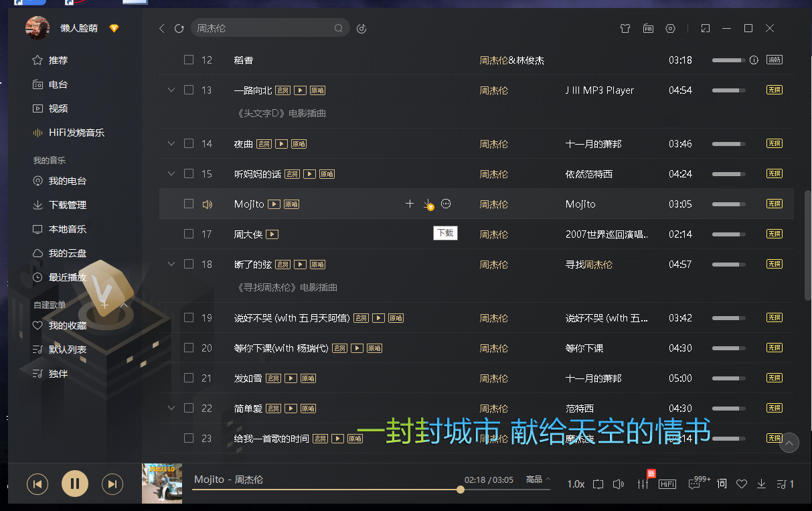Check the box for song 13 一路向北
This screenshot has width=812, height=511.
click(x=189, y=90)
